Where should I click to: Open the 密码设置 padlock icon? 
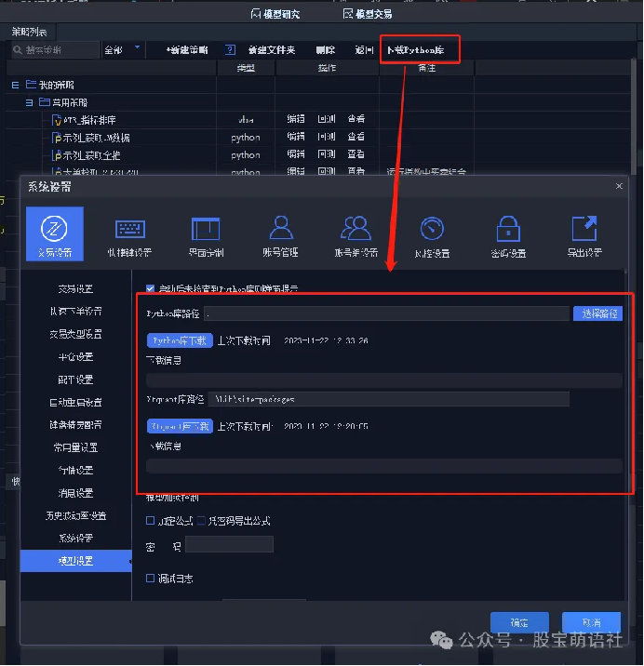tap(508, 233)
